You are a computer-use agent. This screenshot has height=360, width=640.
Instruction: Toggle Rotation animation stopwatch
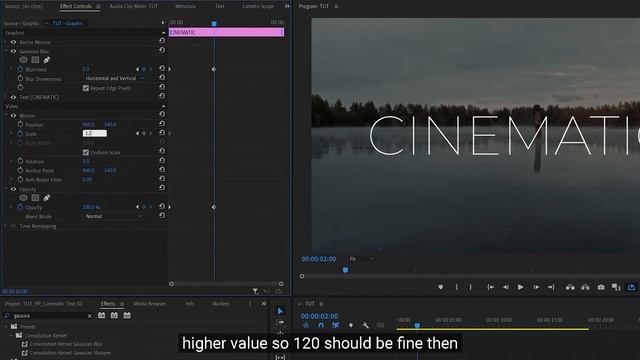click(20, 161)
